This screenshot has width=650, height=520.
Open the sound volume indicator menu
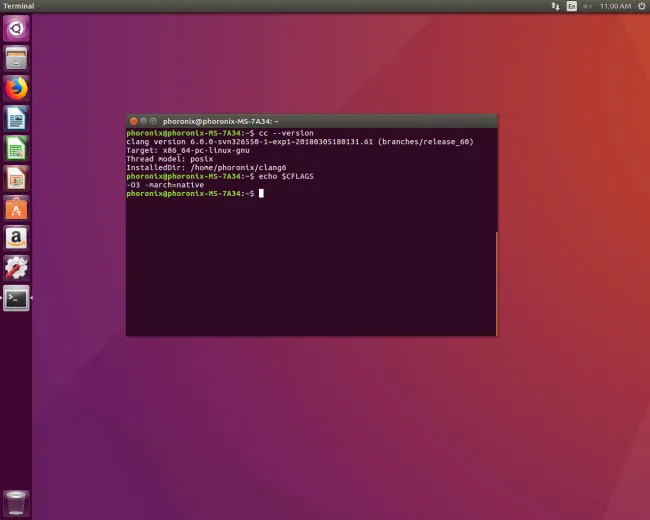(x=588, y=6)
